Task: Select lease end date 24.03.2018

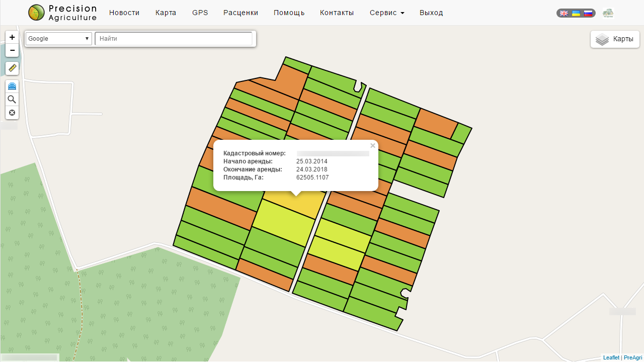Action: (312, 169)
